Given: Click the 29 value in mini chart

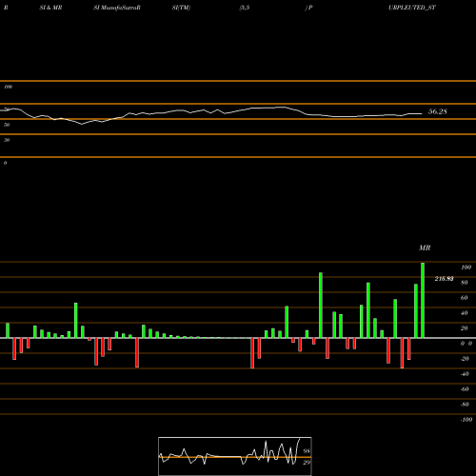Looking at the screenshot, I should click(307, 463).
